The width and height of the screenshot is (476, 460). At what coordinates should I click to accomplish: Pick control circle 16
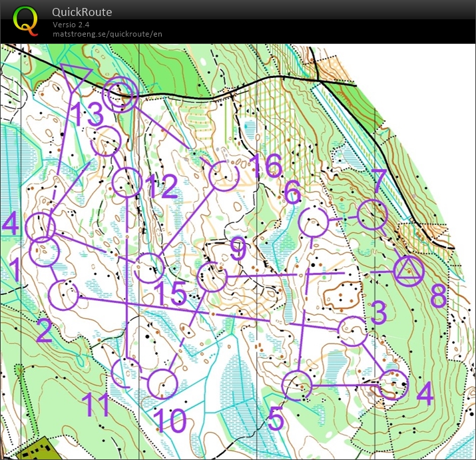click(x=223, y=176)
